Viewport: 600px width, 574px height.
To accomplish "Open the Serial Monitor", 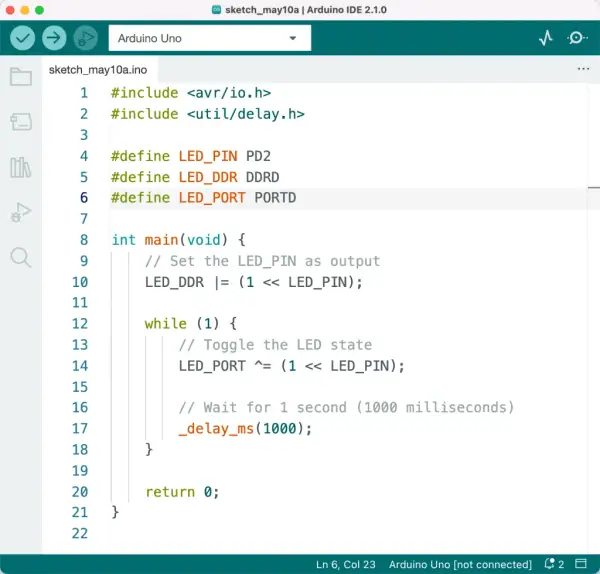I will 577,38.
